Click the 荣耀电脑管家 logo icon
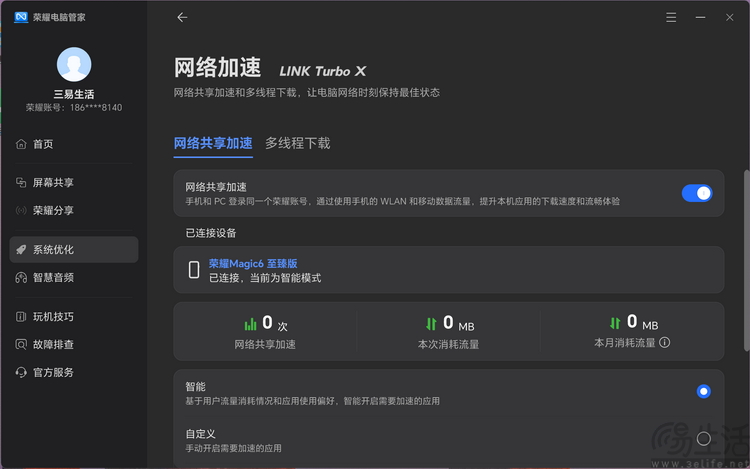Viewport: 750px width, 469px height. [x=21, y=17]
